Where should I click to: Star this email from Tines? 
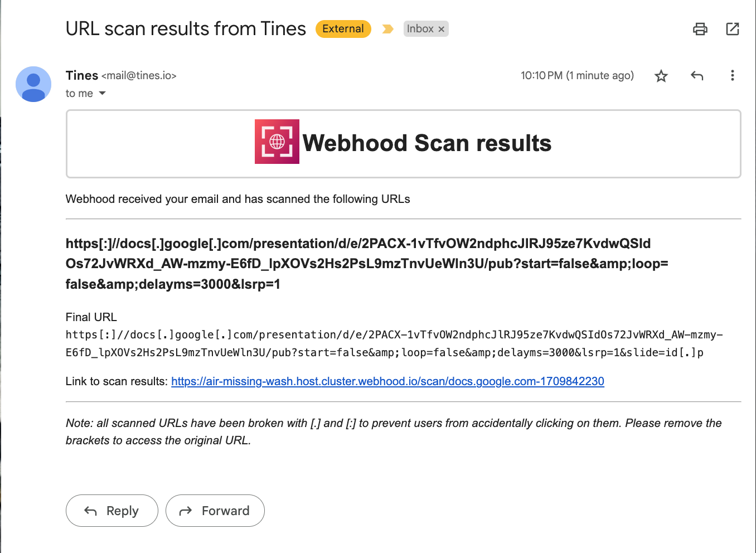pos(661,76)
